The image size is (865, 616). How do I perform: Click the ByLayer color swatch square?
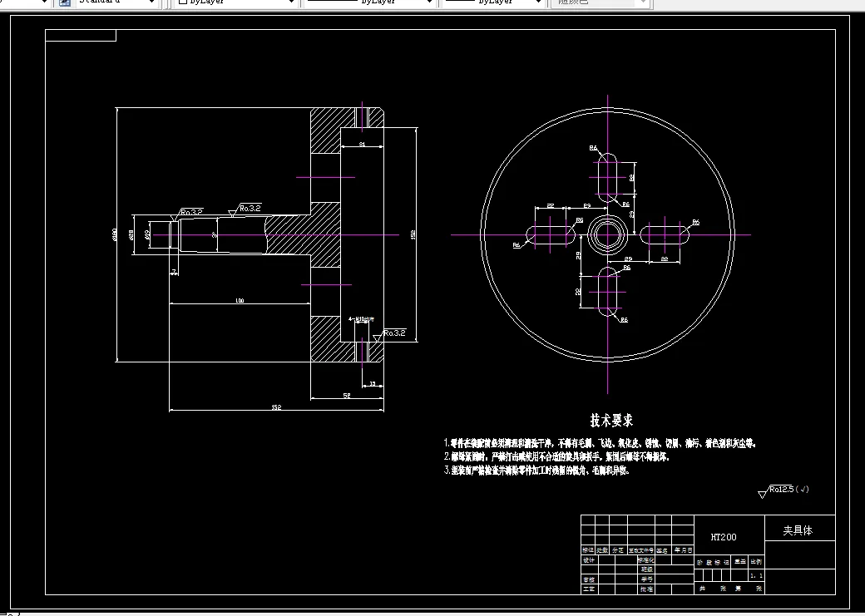[183, 2]
